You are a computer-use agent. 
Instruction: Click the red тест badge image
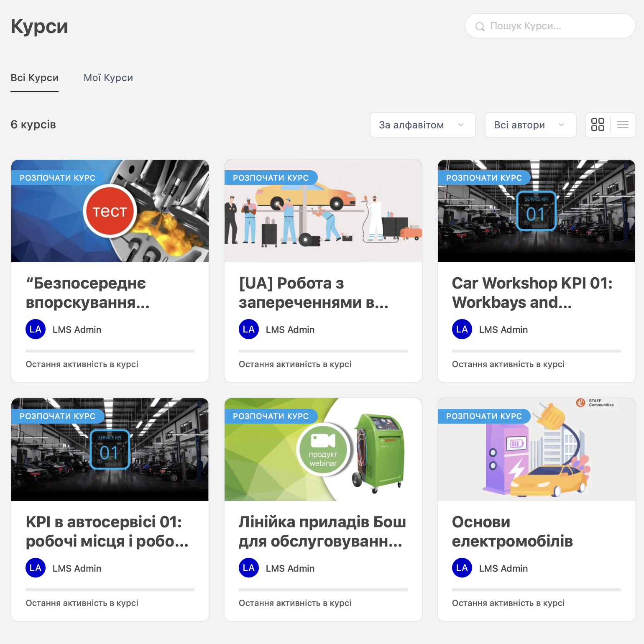tap(110, 212)
